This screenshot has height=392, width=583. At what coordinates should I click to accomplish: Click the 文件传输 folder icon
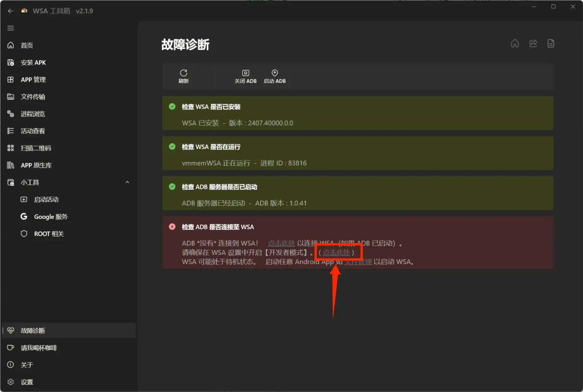click(11, 97)
